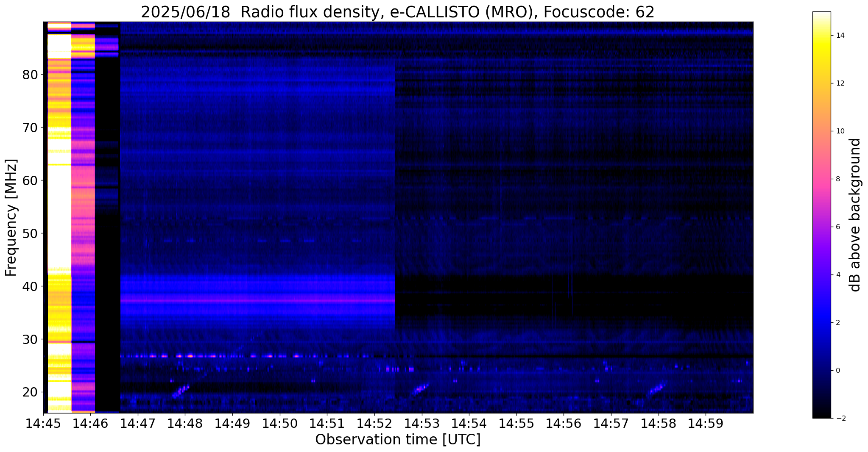Screen dimensions: 868x452
Task: Click the 14:50 time tick label
Action: tap(280, 423)
